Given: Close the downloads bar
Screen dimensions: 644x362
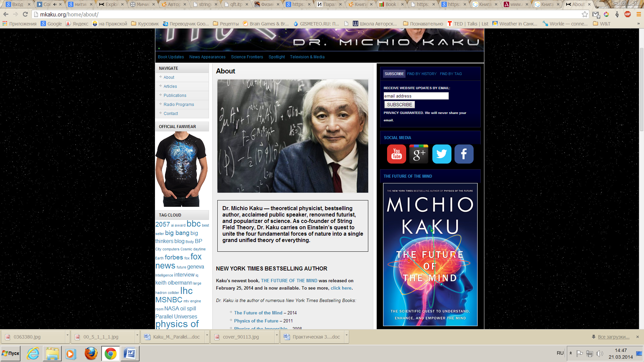Looking at the screenshot, I should [638, 337].
